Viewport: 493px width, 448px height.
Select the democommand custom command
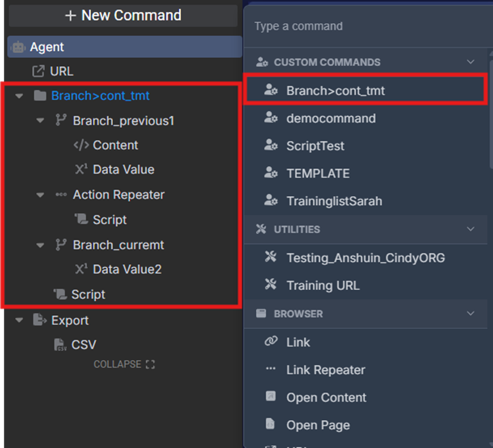coord(330,118)
